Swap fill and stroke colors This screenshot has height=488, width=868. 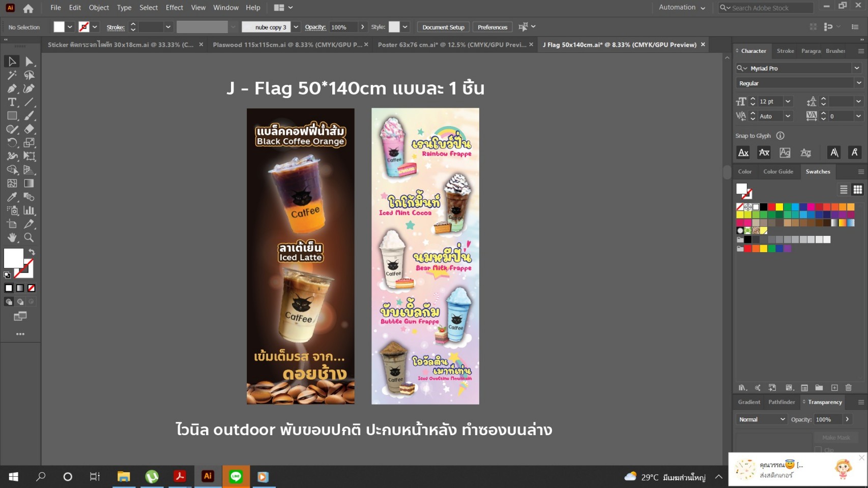(x=32, y=252)
